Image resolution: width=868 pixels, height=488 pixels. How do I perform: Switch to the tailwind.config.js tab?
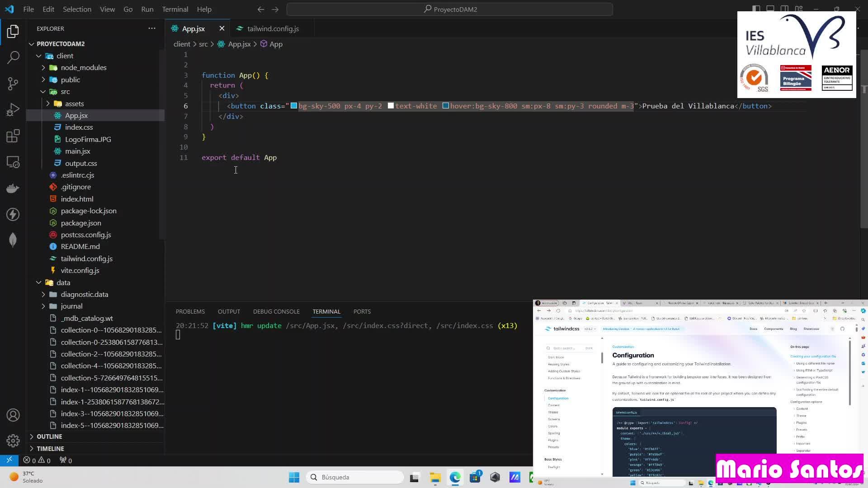(273, 28)
